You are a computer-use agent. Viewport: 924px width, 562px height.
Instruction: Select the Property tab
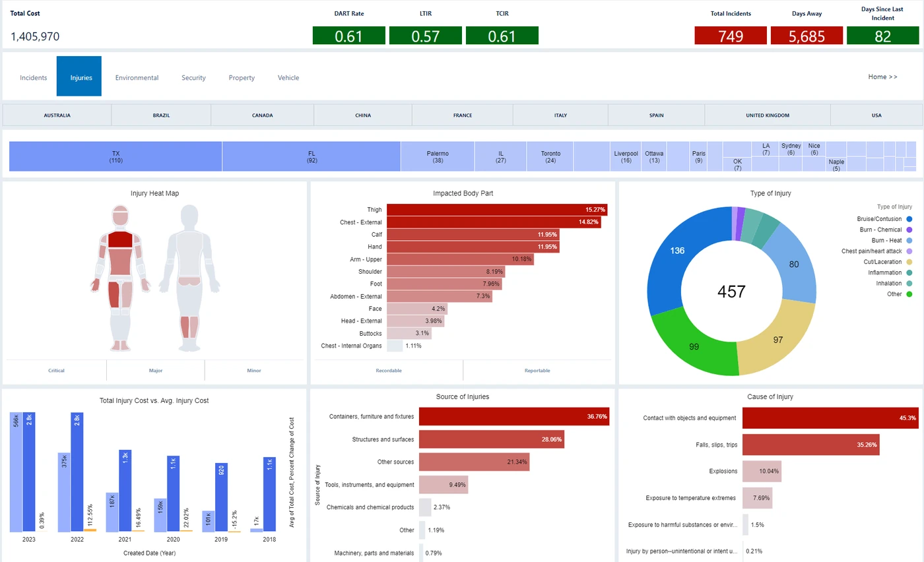point(242,77)
